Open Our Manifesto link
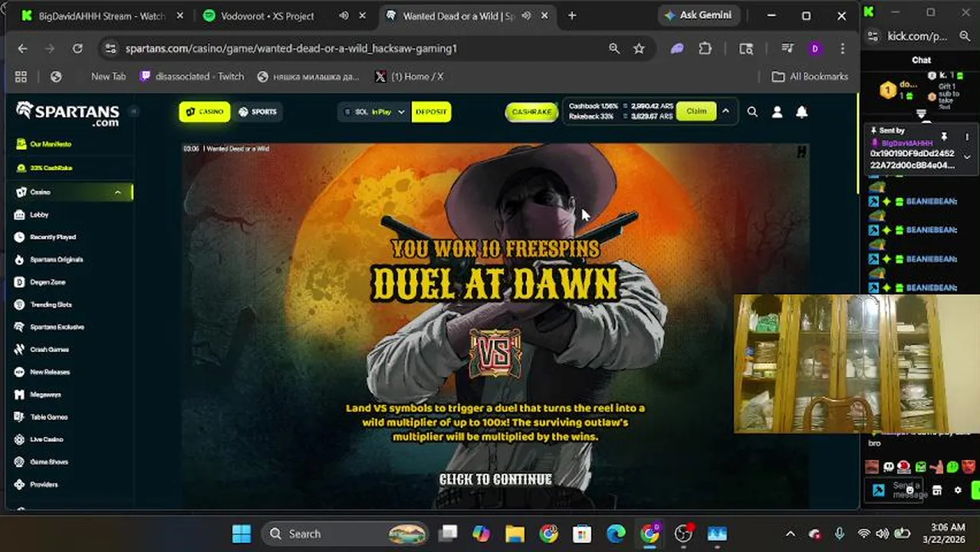The height and width of the screenshot is (552, 980). 51,144
